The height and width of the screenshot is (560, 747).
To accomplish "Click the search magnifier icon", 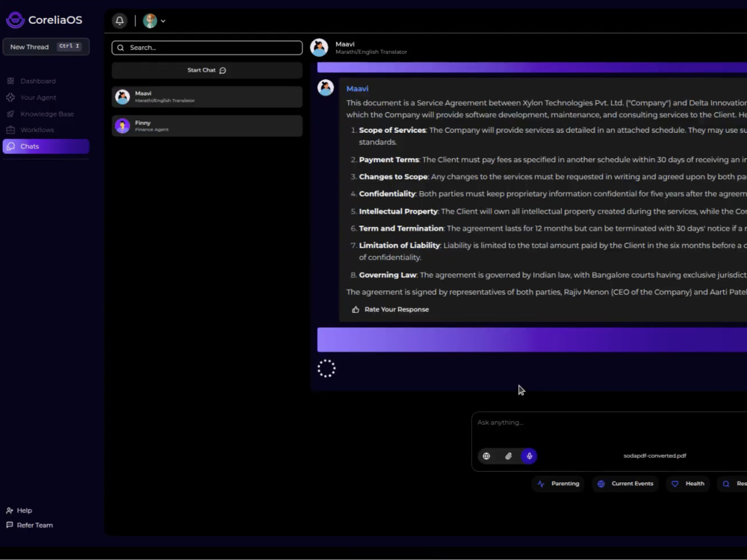I will (120, 48).
